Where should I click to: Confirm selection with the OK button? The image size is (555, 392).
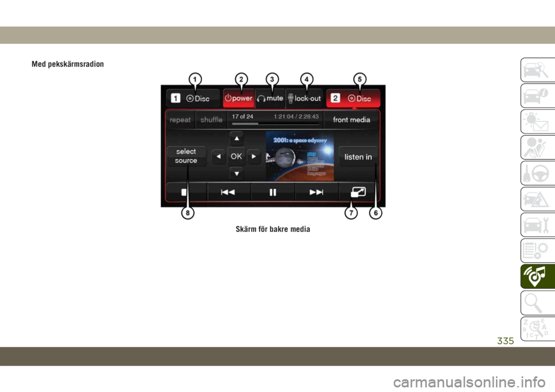(236, 156)
